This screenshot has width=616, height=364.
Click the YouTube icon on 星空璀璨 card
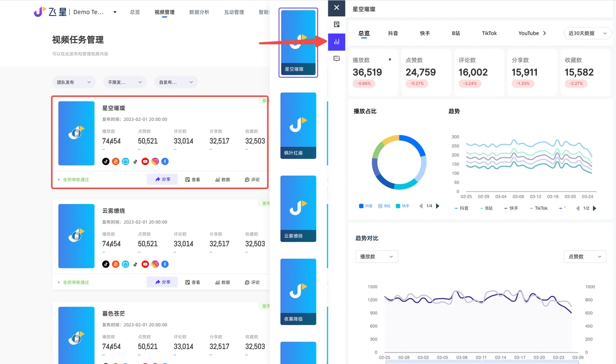pos(145,161)
